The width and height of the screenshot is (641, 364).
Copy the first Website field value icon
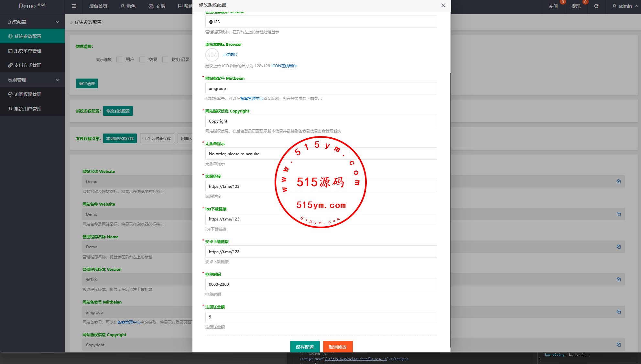tap(618, 181)
